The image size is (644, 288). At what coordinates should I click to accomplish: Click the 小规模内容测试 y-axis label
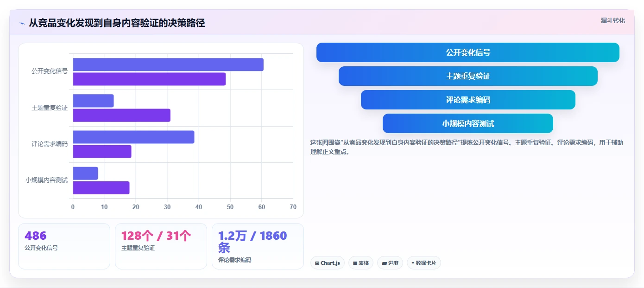(x=47, y=180)
